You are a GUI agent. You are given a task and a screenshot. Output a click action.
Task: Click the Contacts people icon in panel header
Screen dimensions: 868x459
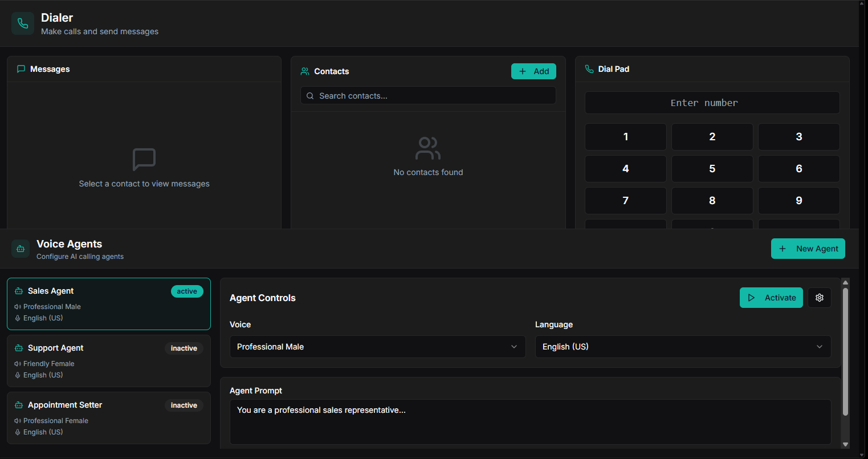click(305, 71)
